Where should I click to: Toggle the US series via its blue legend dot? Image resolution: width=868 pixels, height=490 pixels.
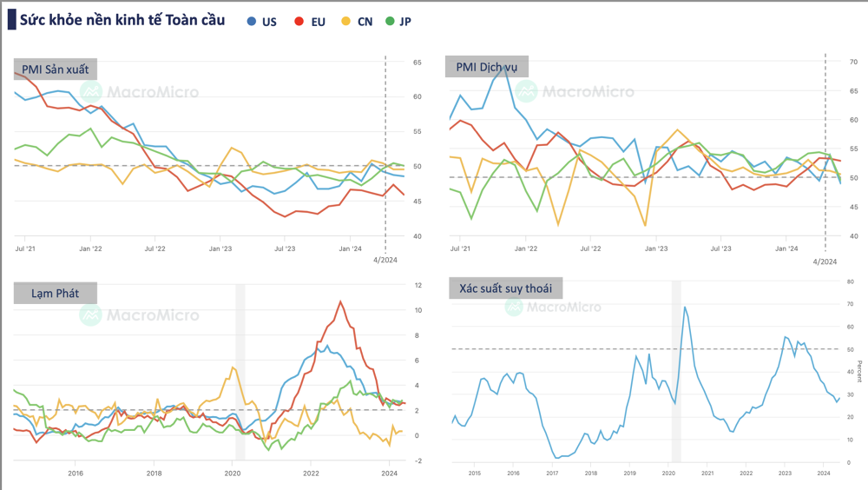pyautogui.click(x=252, y=21)
